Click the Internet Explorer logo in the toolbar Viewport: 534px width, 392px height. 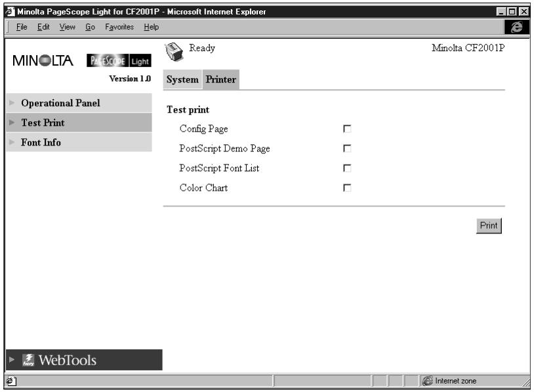517,26
